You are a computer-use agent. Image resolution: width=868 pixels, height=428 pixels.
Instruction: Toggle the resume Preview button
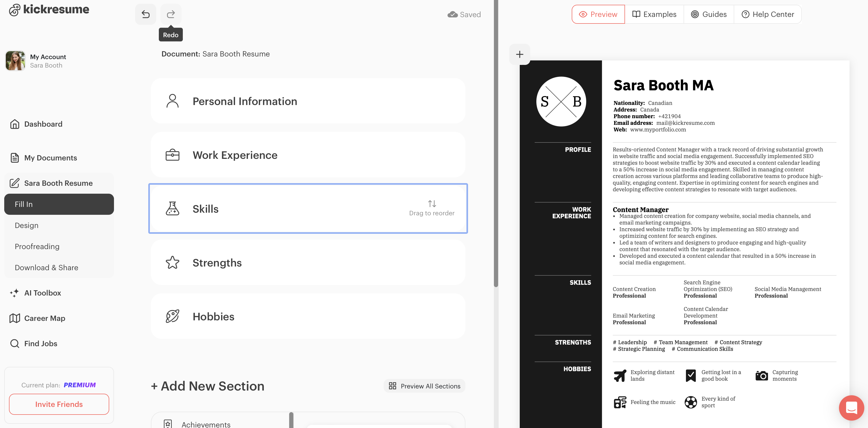point(598,14)
